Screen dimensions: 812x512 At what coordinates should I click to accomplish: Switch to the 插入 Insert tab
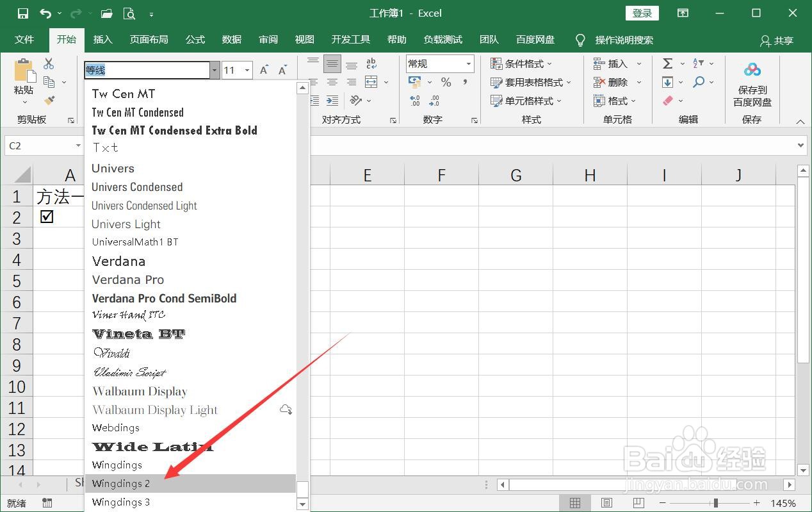[x=102, y=40]
